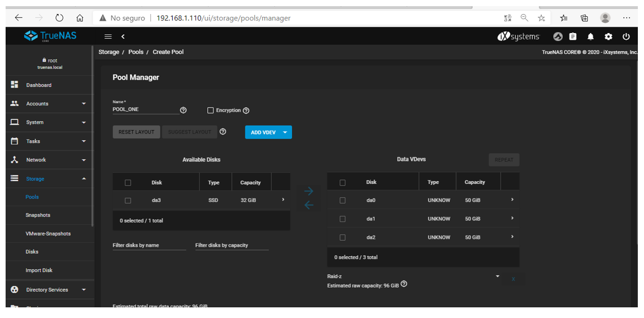Toggle the side menu with the hamburger icon
The image size is (644, 318).
108,36
